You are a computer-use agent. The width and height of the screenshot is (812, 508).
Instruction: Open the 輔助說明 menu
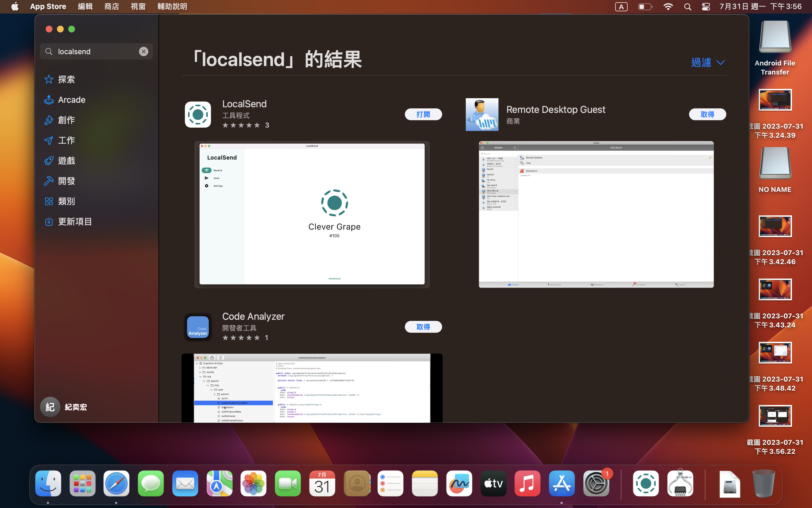pyautogui.click(x=173, y=6)
